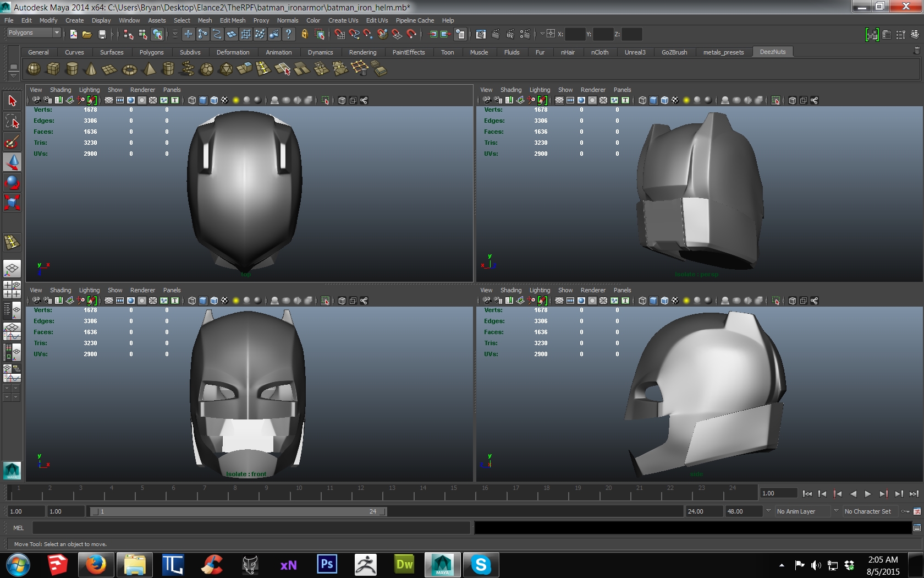924x578 pixels.
Task: Open the question mark help icon
Action: click(288, 34)
